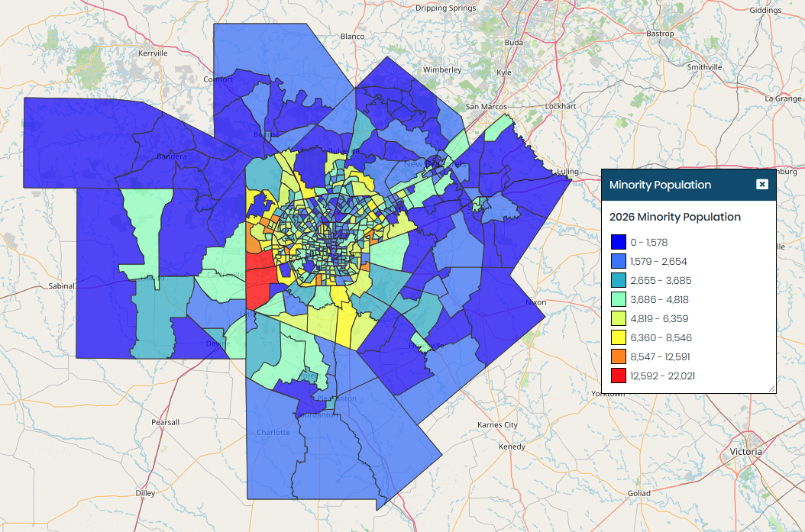Click the Giddings label on map
805x532 pixels.
click(x=765, y=10)
